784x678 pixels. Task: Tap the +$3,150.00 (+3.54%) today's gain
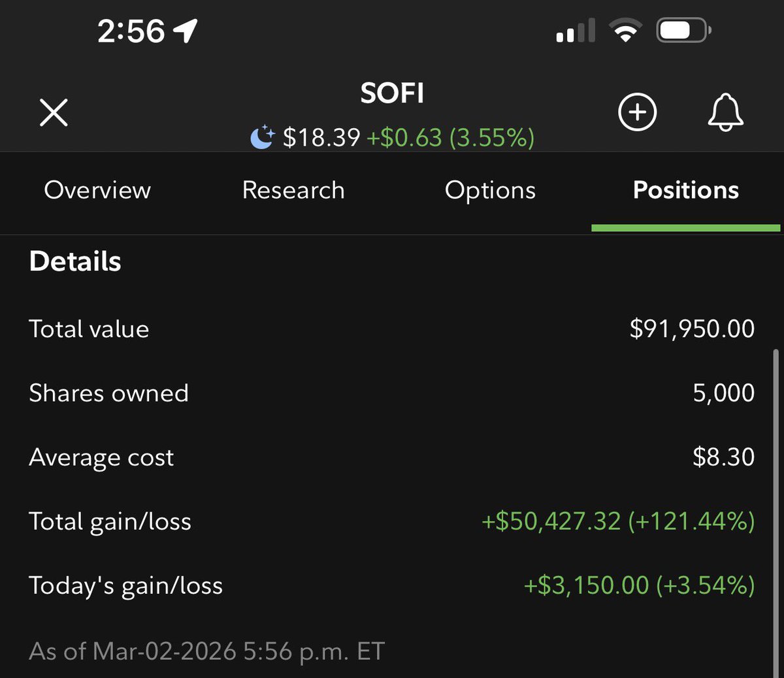tap(639, 585)
